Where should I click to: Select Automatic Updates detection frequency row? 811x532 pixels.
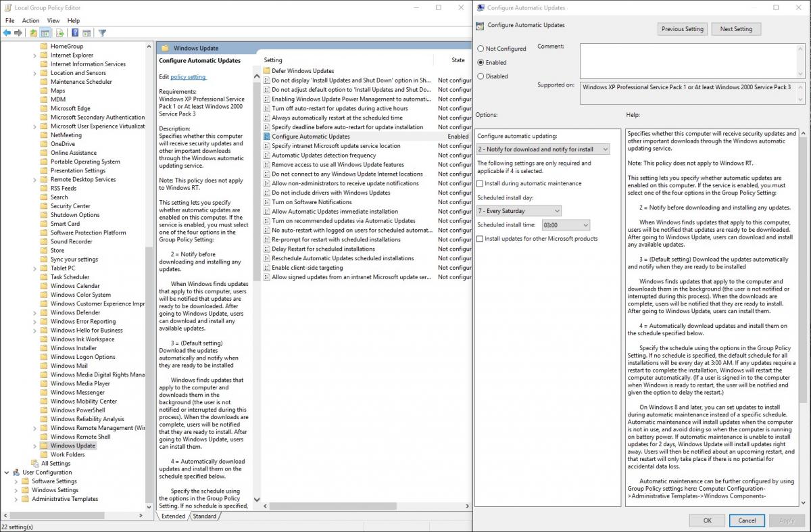324,155
